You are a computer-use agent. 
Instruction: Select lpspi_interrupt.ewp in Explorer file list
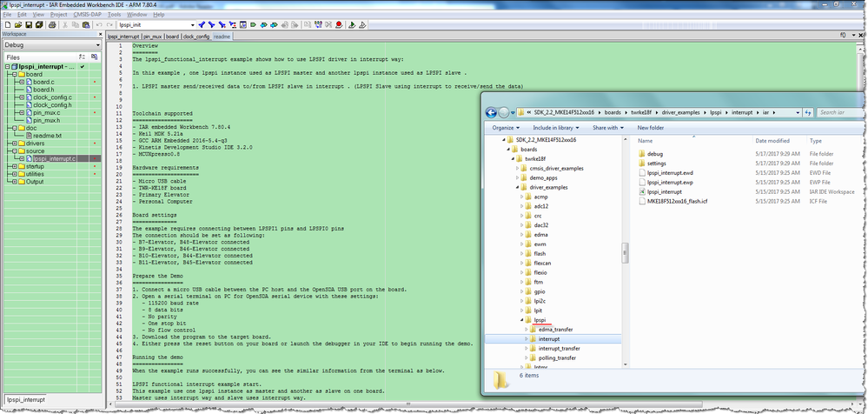(x=670, y=183)
